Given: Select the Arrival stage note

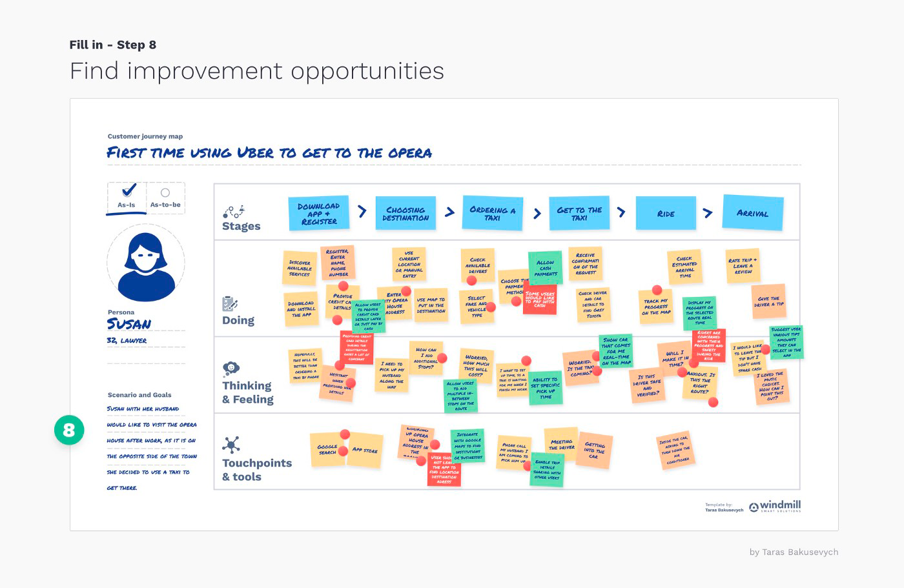Looking at the screenshot, I should pyautogui.click(x=753, y=213).
